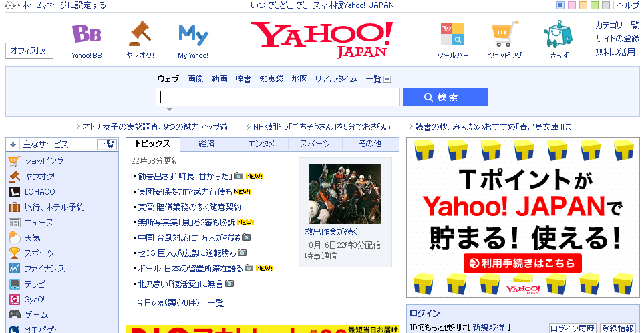Select the green theme color swatch
This screenshot has height=333, width=644.
pos(595,5)
